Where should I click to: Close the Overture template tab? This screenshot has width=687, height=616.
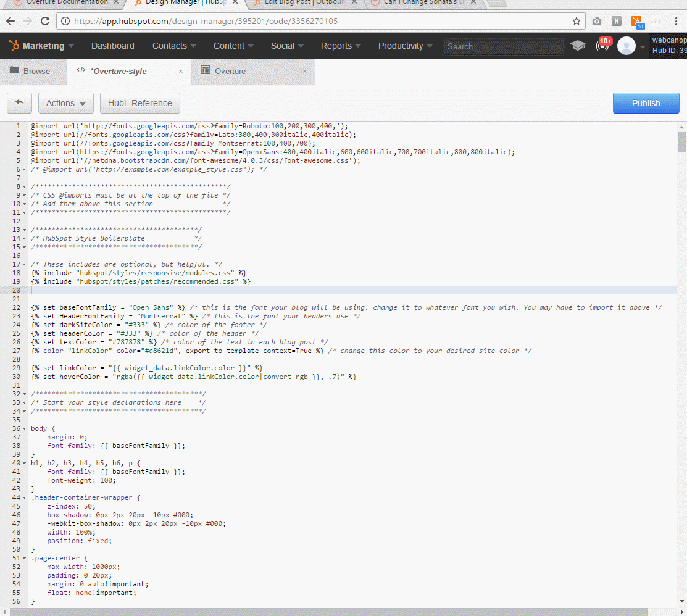pos(305,72)
